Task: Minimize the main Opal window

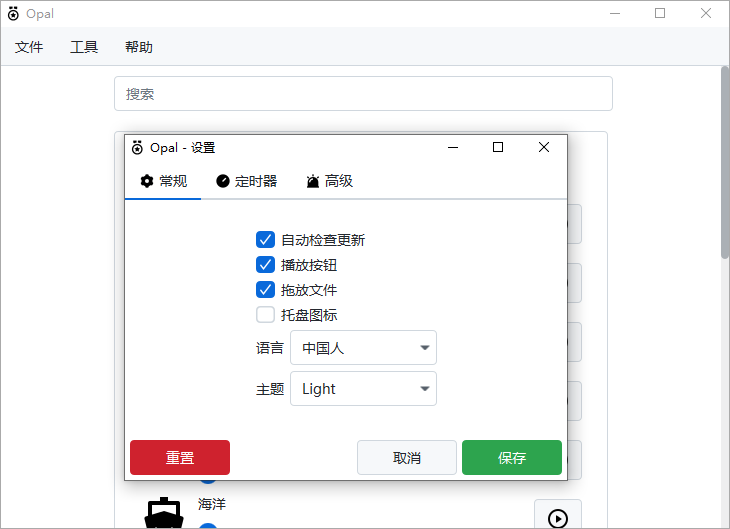Action: (x=615, y=14)
